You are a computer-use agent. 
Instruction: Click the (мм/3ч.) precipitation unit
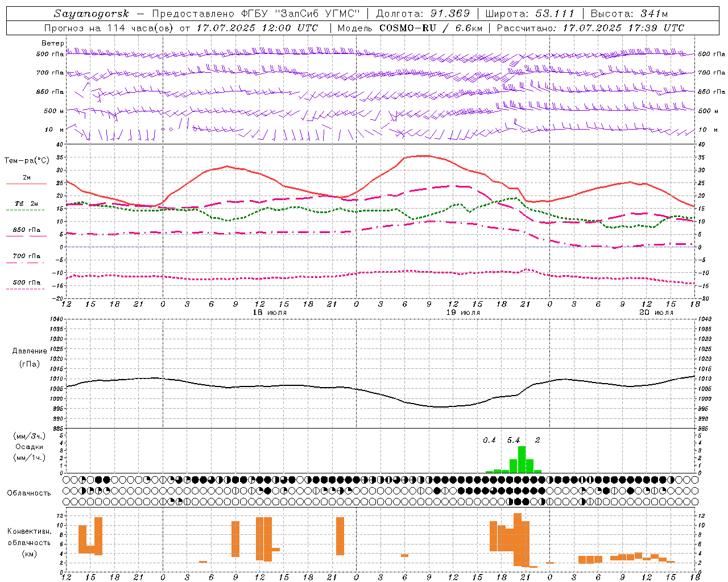click(x=30, y=436)
